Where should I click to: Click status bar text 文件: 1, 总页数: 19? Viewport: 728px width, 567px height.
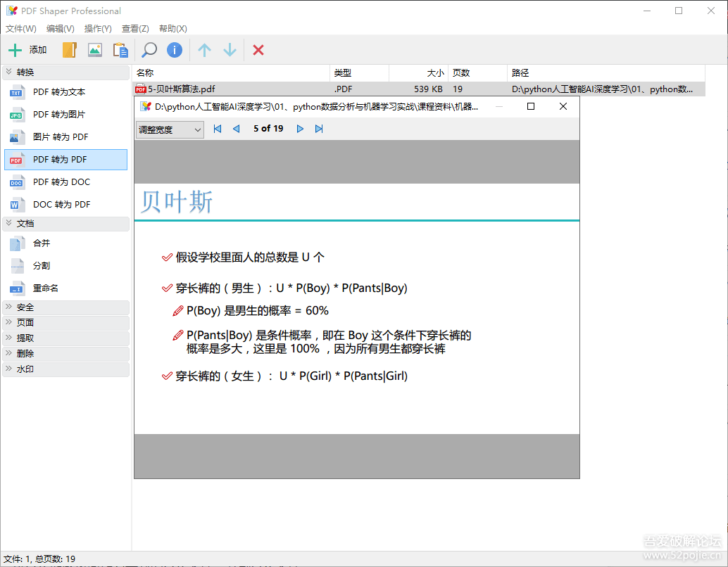(x=39, y=559)
